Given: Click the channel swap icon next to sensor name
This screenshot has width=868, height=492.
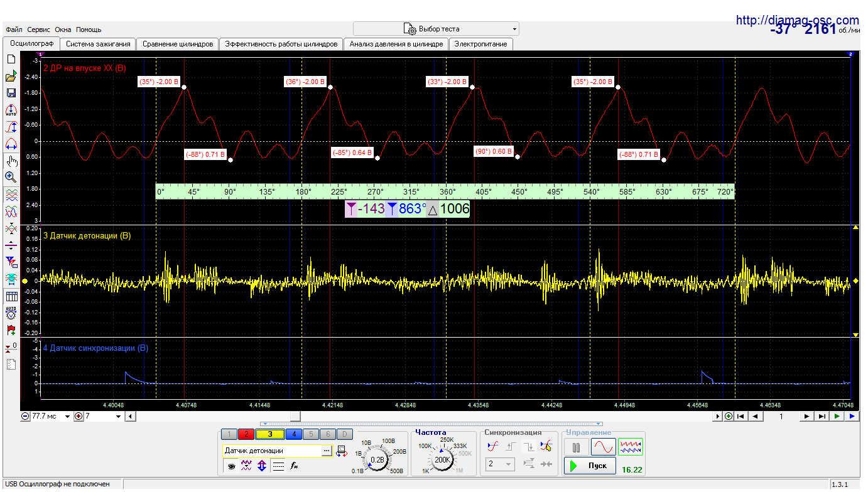Looking at the screenshot, I should point(342,451).
